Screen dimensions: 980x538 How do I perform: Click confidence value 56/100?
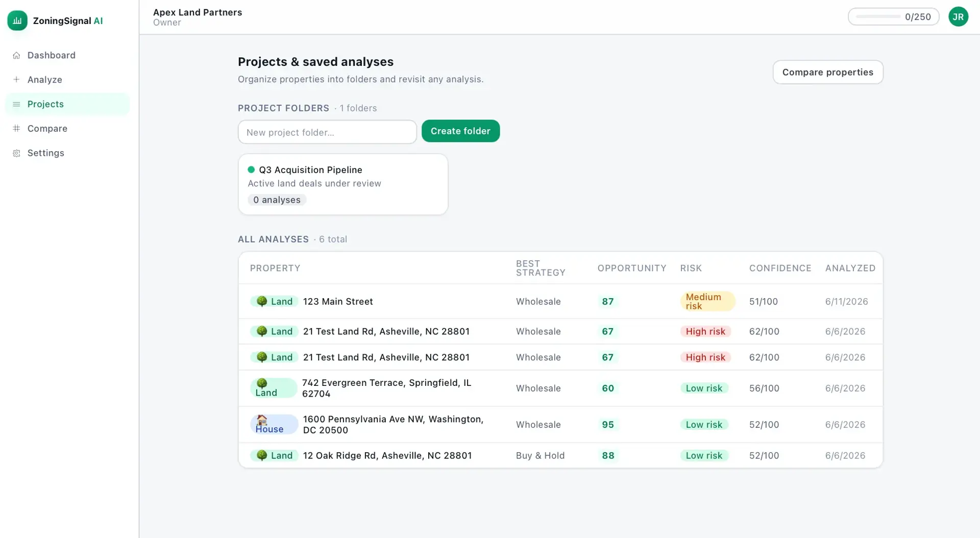[x=764, y=388]
